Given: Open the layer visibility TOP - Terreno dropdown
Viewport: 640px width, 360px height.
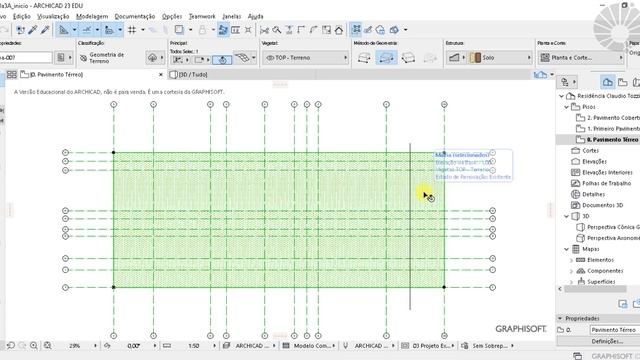Looking at the screenshot, I should [x=306, y=58].
